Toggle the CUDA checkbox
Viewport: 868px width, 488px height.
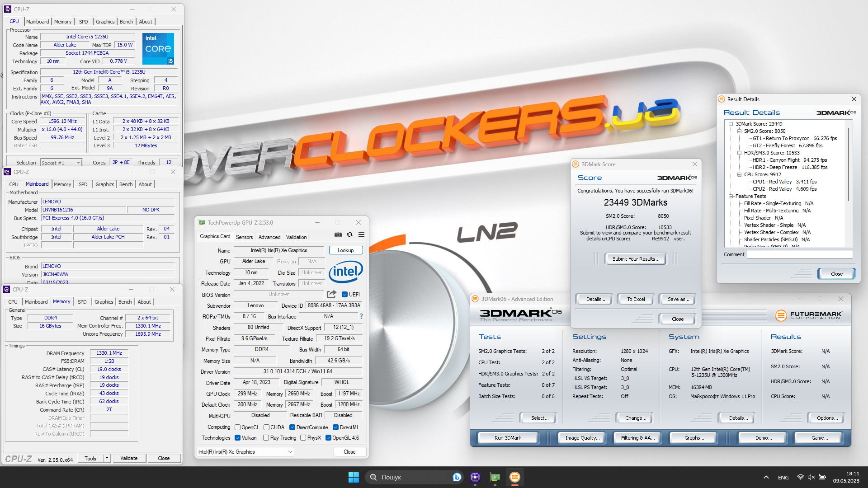tap(266, 427)
